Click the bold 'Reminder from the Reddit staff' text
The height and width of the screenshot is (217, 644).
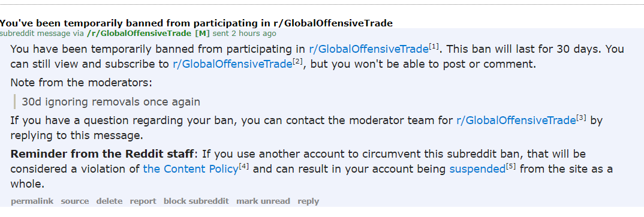(x=102, y=154)
